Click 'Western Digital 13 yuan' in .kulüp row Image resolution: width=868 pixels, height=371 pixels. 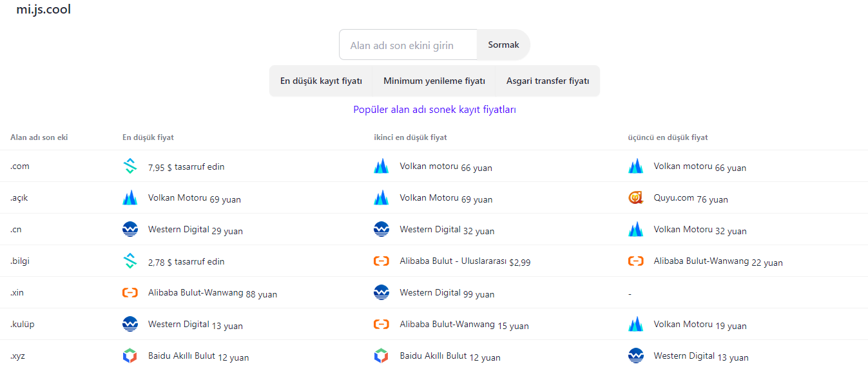tap(195, 325)
